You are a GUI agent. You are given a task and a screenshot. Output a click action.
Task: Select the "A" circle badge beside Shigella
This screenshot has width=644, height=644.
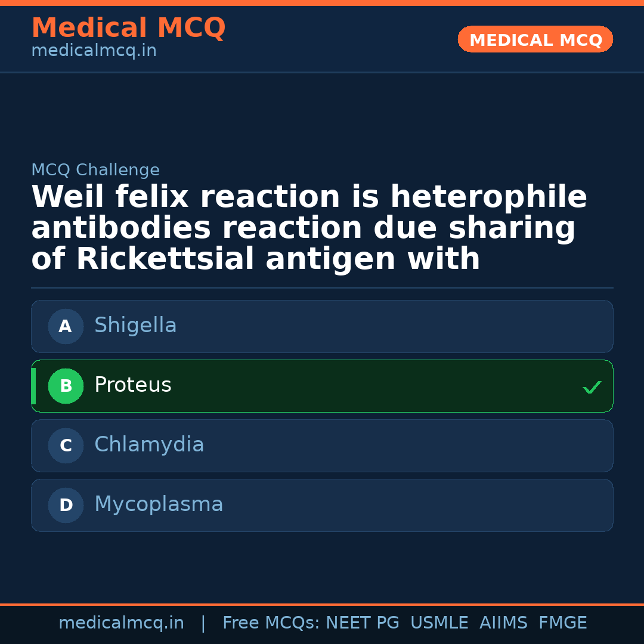pos(66,326)
